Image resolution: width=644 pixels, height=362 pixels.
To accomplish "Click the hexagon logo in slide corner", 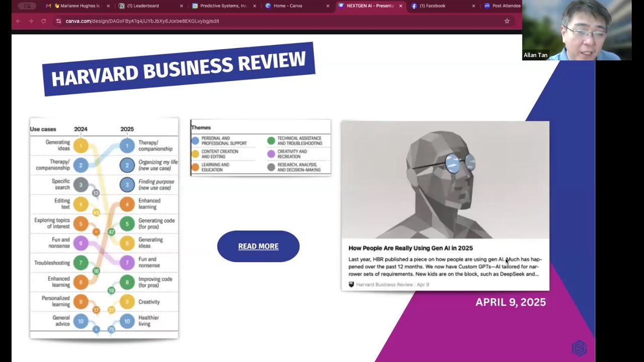I will [x=579, y=348].
